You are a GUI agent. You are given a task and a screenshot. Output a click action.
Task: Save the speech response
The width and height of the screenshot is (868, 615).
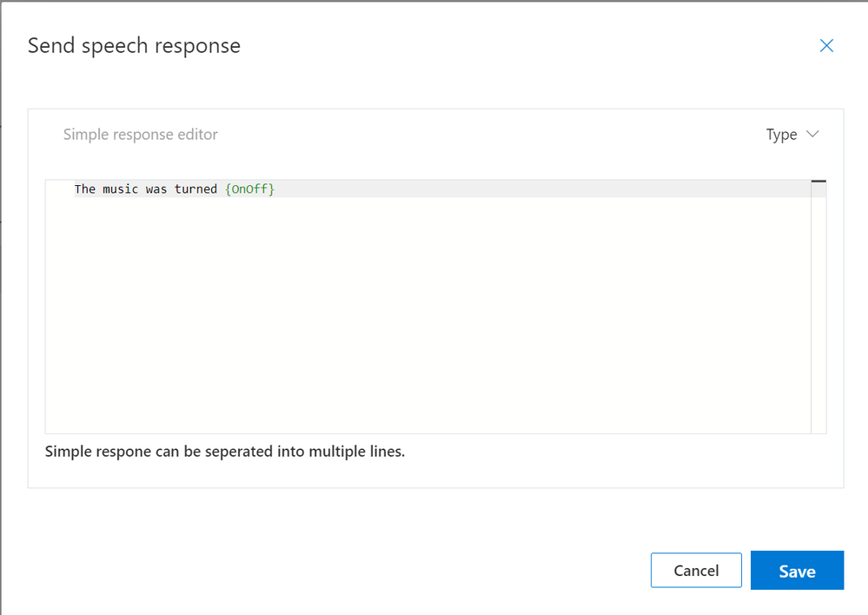[797, 571]
